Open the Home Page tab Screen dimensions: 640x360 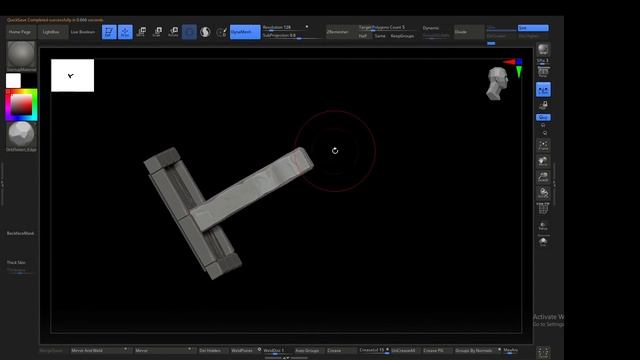pyautogui.click(x=20, y=32)
